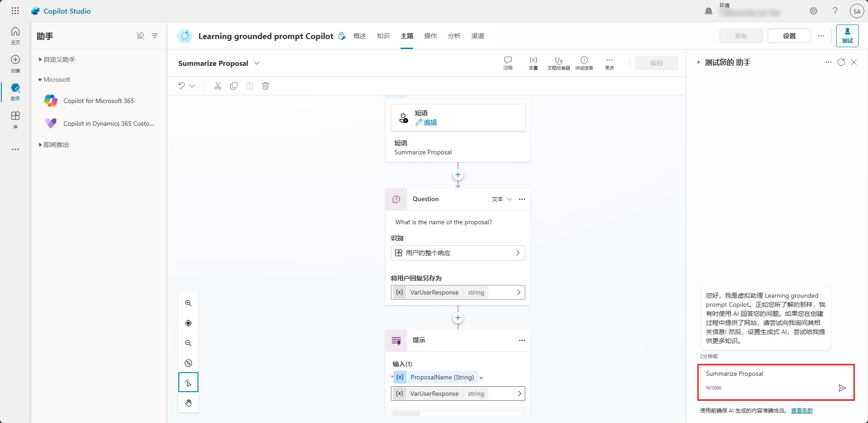Screen dimensions: 868x423
Task: Switch to the 主题 tab
Action: 407,36
